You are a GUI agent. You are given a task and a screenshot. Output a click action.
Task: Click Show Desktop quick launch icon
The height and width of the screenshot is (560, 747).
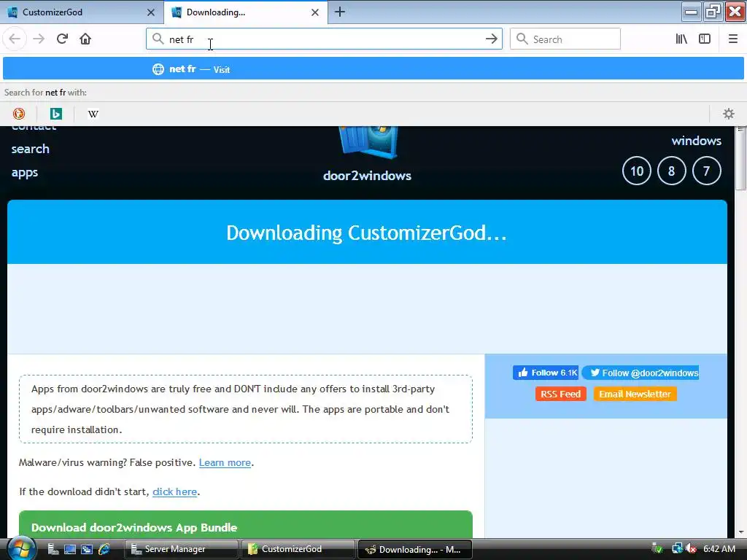pyautogui.click(x=70, y=549)
